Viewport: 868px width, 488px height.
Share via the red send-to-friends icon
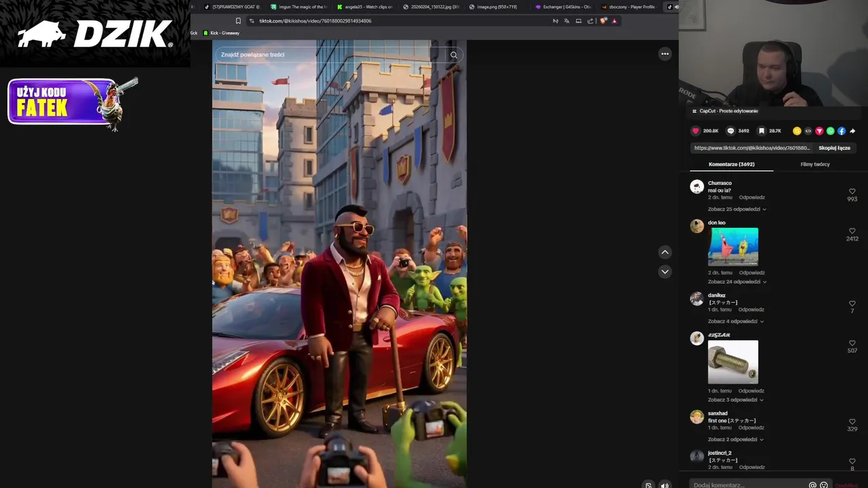click(x=819, y=131)
